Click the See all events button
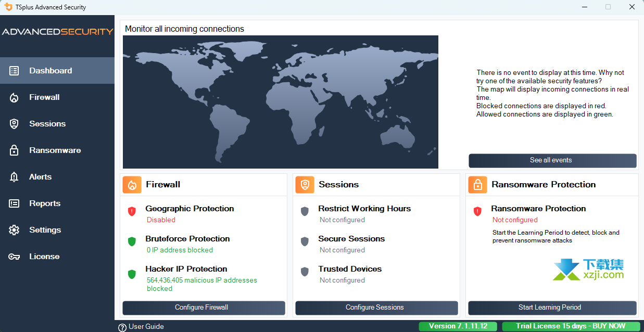This screenshot has width=644, height=332. point(552,160)
